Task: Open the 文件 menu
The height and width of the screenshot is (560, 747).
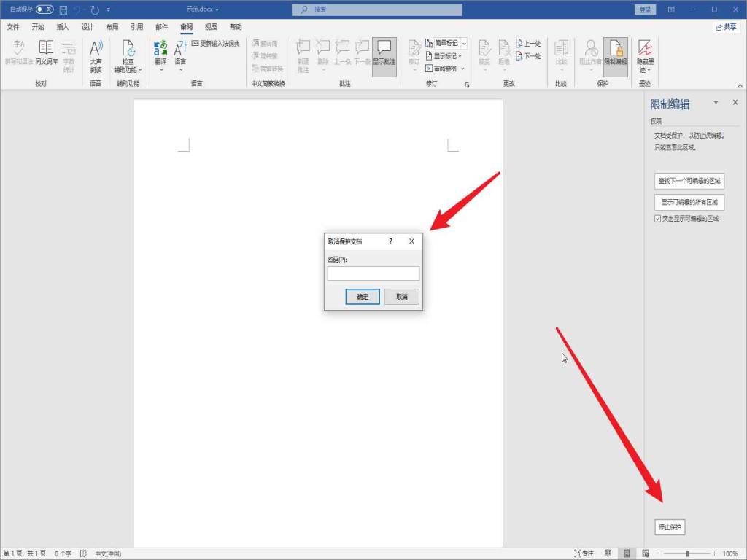Action: [x=13, y=27]
